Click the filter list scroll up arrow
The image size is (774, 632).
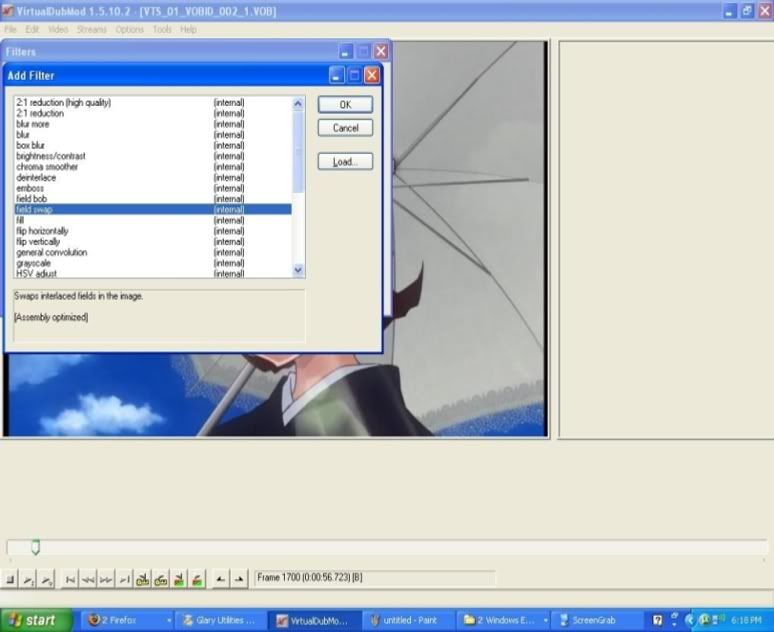point(298,103)
